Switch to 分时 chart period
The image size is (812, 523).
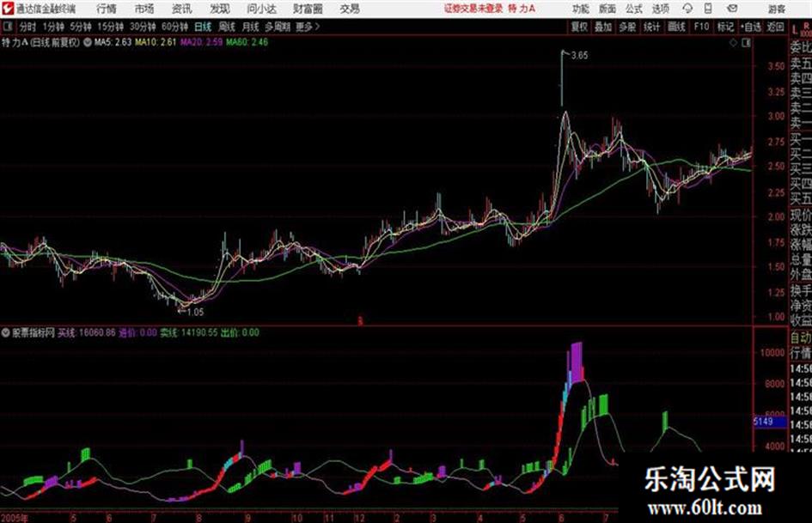(27, 27)
